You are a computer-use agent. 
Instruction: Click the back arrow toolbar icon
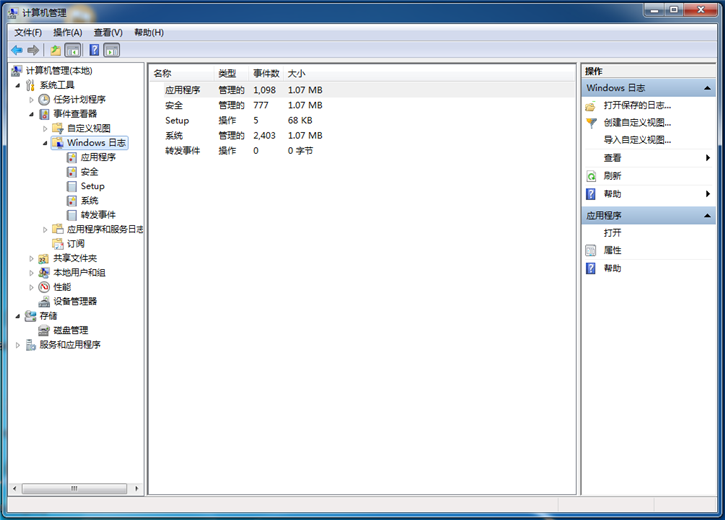[x=17, y=50]
